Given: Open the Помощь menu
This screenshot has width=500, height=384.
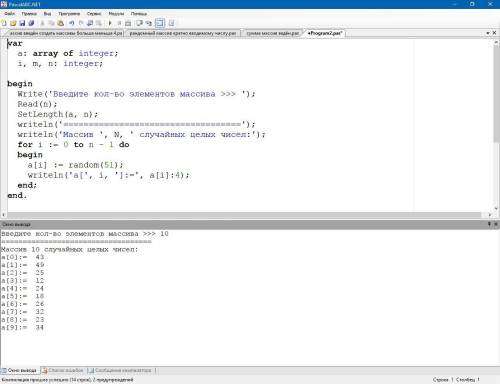Looking at the screenshot, I should point(139,14).
